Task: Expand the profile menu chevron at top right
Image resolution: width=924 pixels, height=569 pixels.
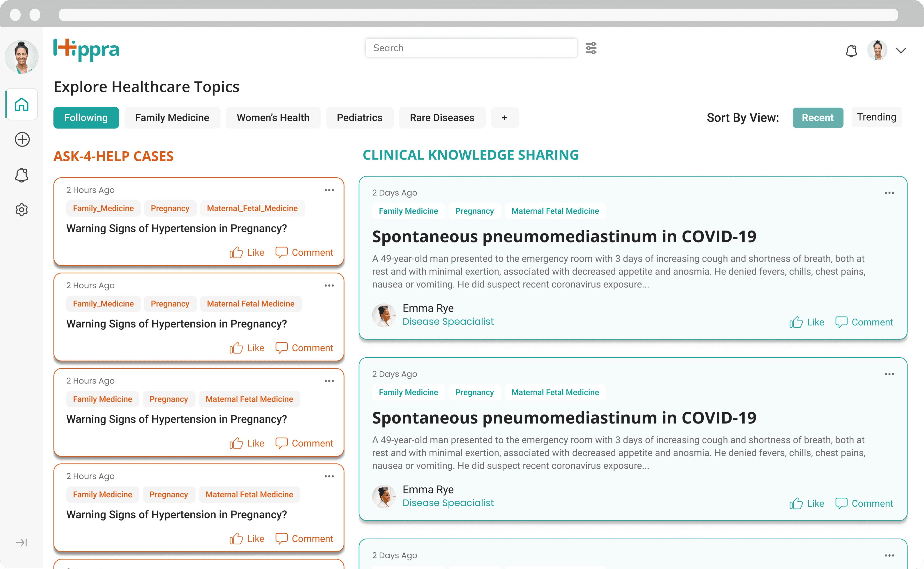Action: click(901, 51)
